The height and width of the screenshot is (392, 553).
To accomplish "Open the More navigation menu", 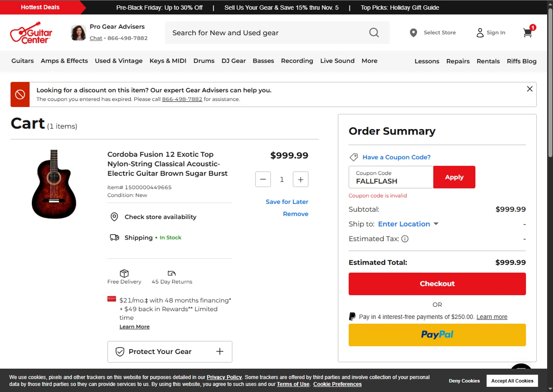I will pyautogui.click(x=369, y=61).
